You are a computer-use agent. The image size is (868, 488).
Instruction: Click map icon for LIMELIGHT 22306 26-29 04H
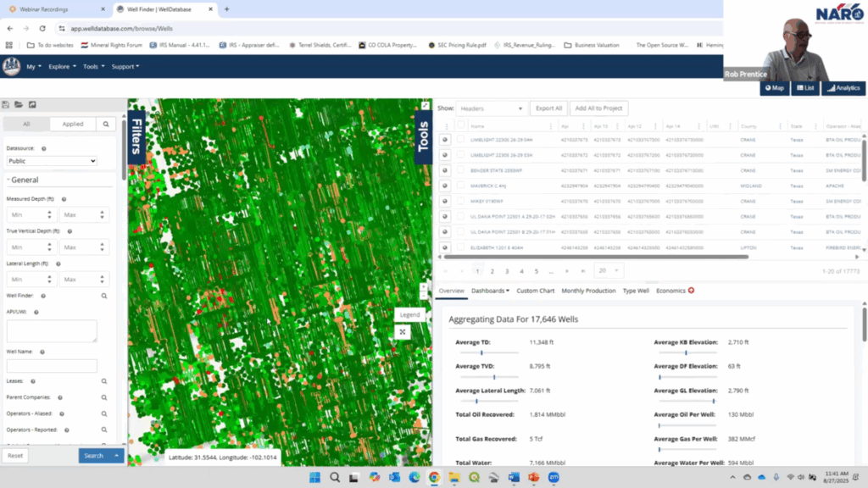(x=445, y=140)
